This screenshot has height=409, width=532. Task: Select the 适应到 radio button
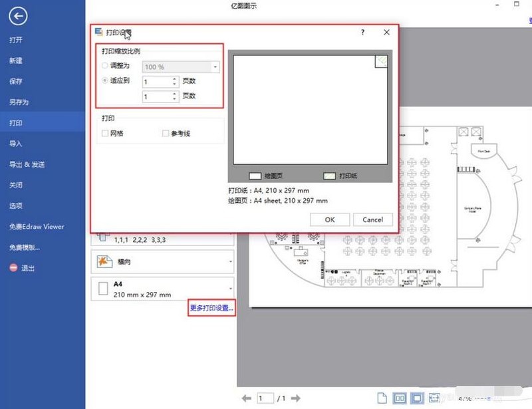(105, 80)
